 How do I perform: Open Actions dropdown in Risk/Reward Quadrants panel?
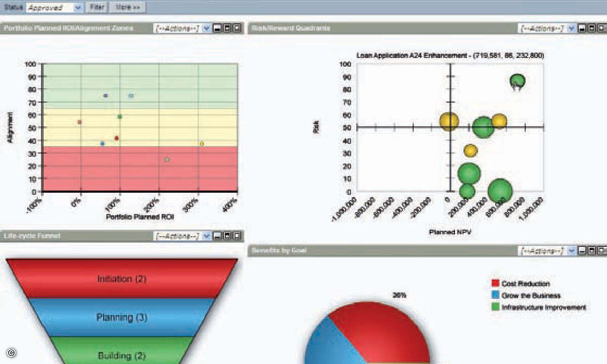(547, 28)
